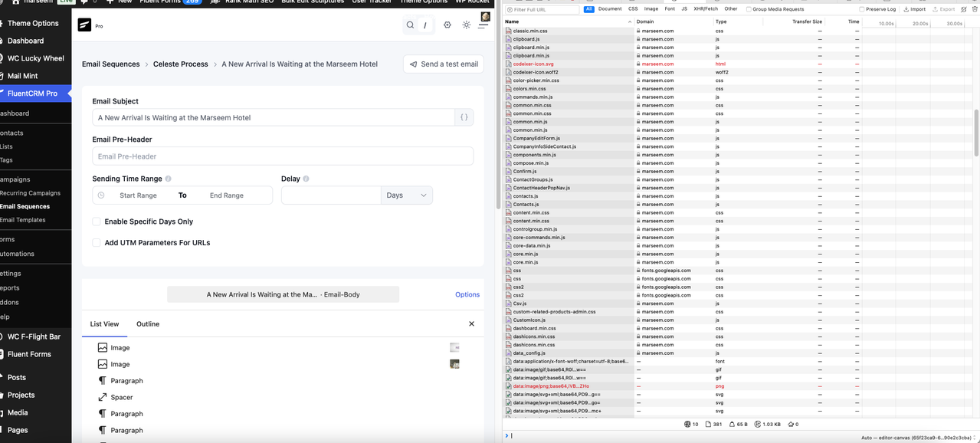Click the Fluent Forms sidebar icon

click(x=0, y=354)
